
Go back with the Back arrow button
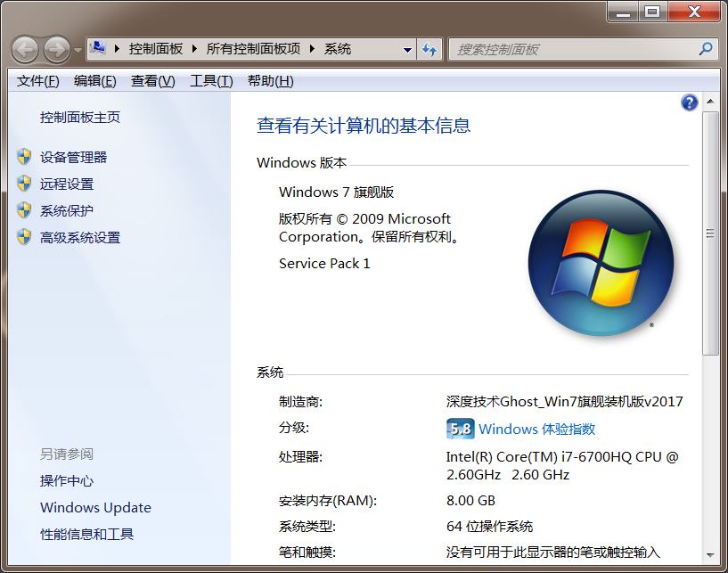[x=25, y=49]
